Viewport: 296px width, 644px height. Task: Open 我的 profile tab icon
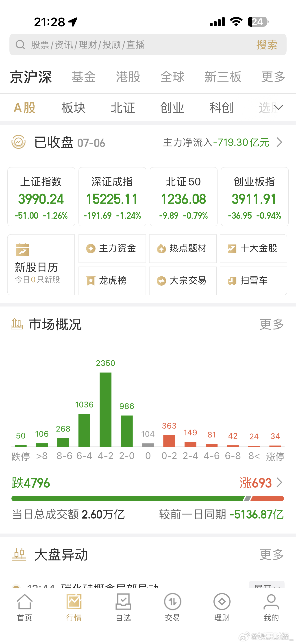click(271, 602)
